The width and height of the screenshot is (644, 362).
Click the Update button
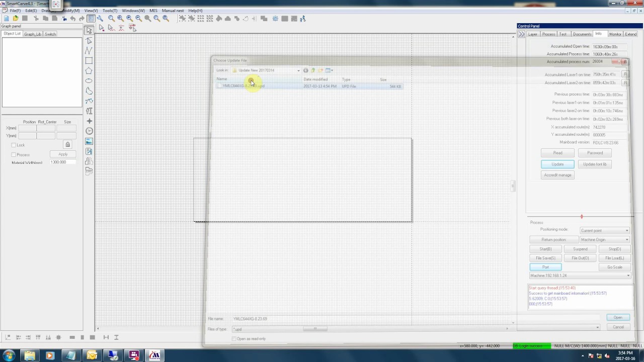click(x=557, y=164)
